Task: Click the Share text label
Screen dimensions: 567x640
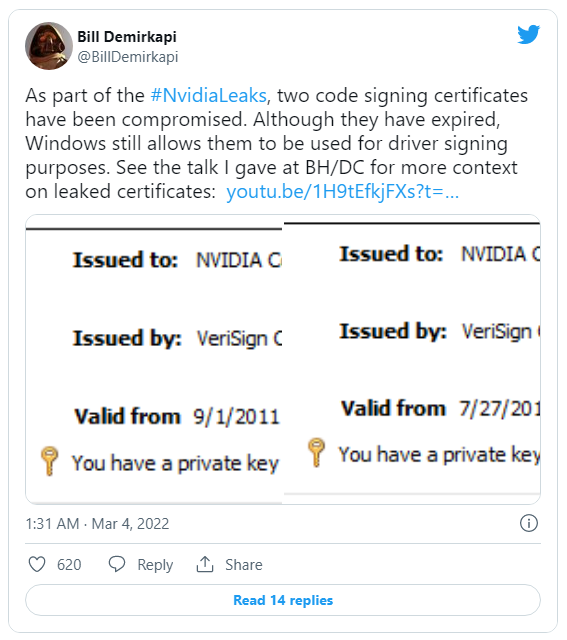Action: pos(244,565)
